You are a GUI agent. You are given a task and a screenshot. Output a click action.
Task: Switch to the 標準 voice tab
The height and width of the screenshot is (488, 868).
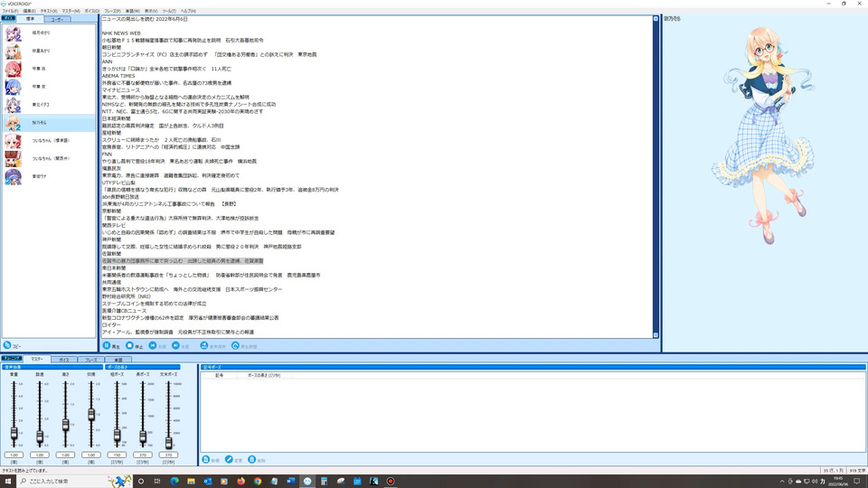[x=30, y=19]
